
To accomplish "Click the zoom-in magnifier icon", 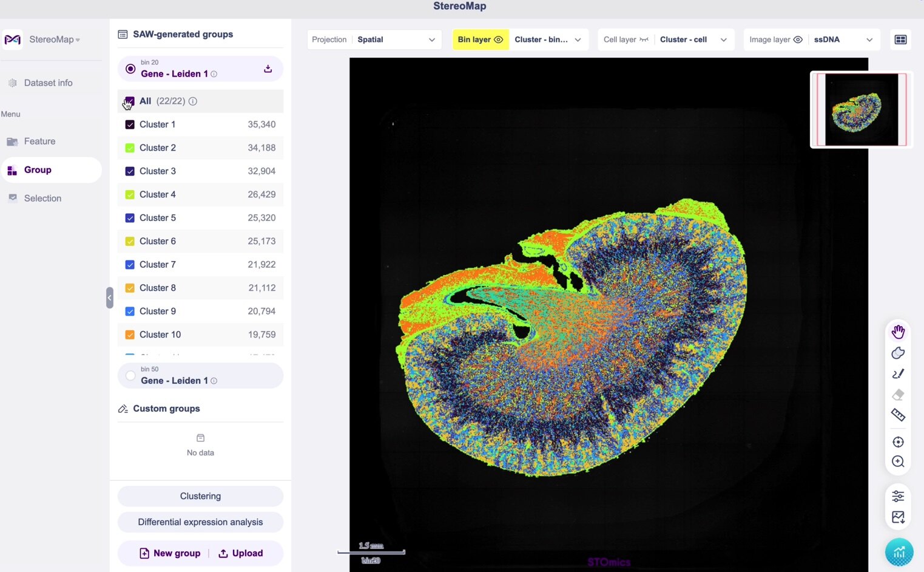I will tap(898, 461).
